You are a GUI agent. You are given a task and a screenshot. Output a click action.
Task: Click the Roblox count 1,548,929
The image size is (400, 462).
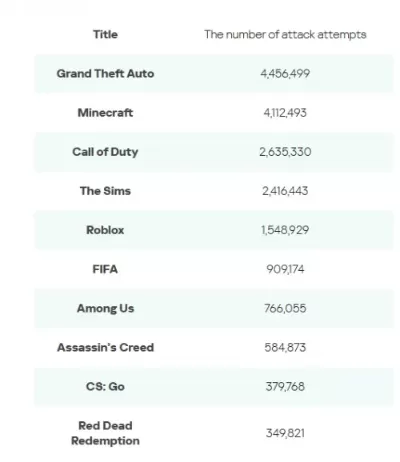click(285, 230)
